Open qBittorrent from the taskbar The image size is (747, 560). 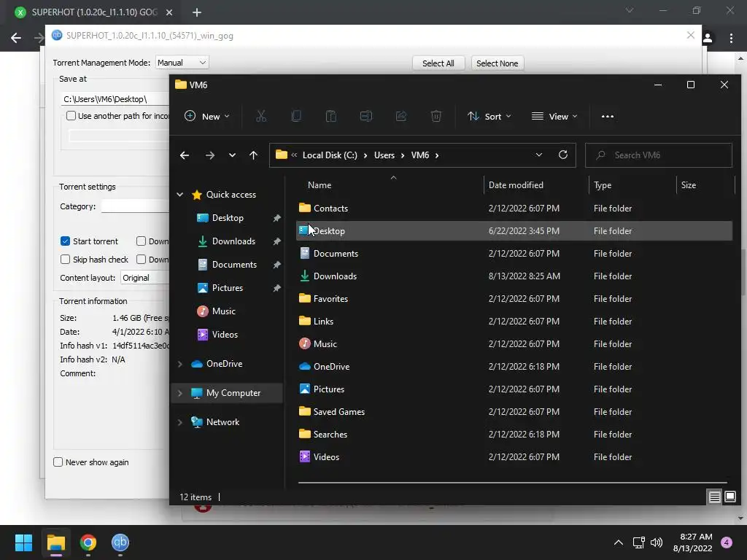tap(120, 542)
